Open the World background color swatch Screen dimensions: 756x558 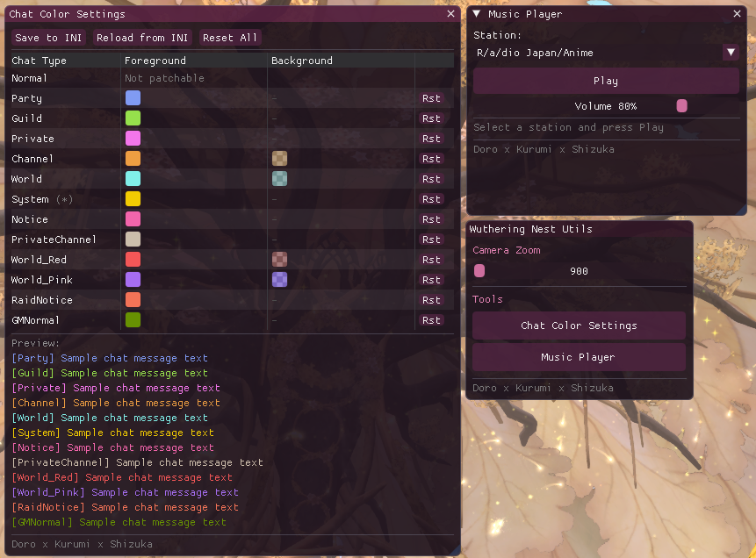(279, 179)
